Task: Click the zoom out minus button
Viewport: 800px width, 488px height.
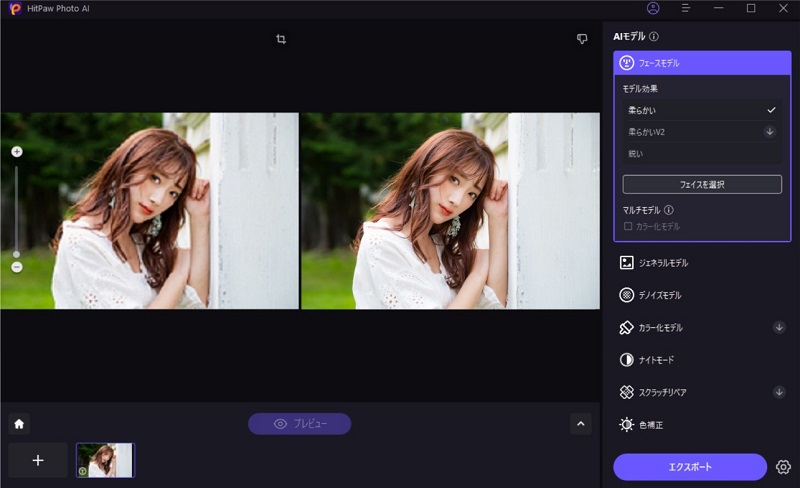Action: (x=17, y=267)
